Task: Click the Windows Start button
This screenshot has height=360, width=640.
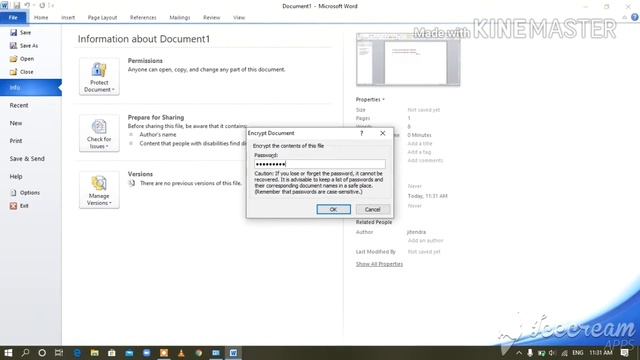Action: (8, 353)
